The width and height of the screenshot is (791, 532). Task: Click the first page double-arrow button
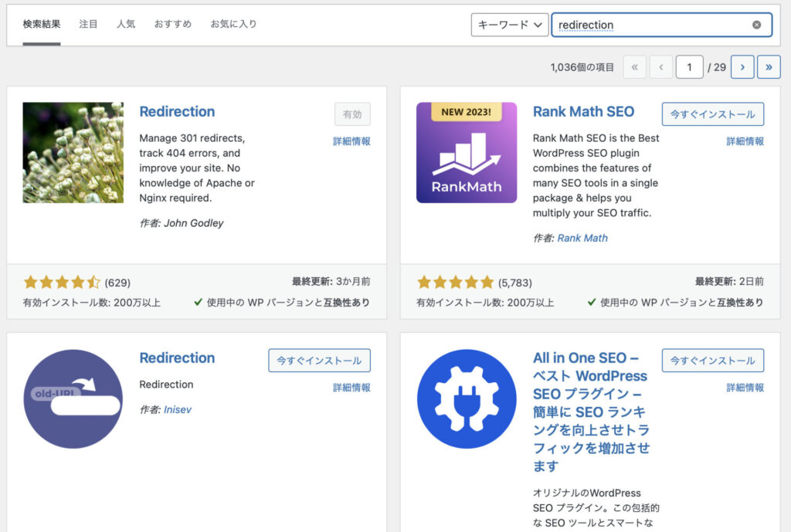coord(634,67)
